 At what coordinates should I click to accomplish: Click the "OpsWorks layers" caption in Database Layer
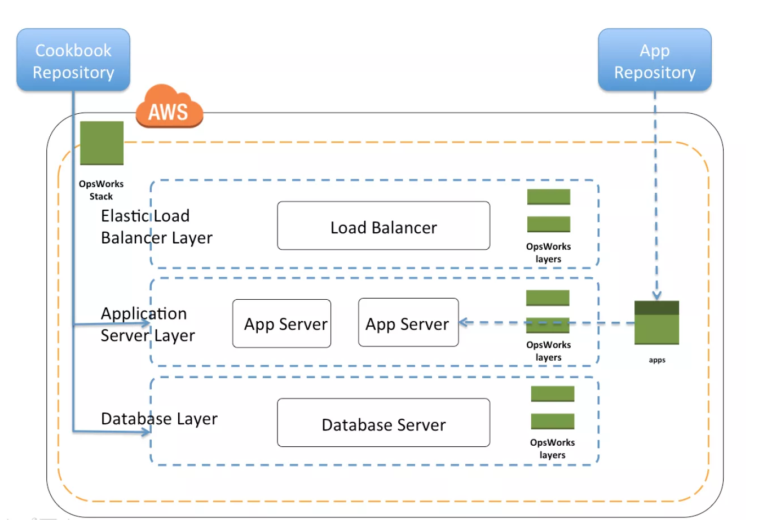tap(553, 449)
